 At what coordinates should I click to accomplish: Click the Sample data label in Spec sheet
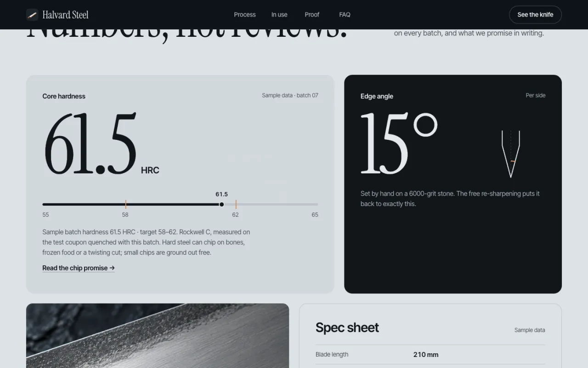tap(530, 330)
